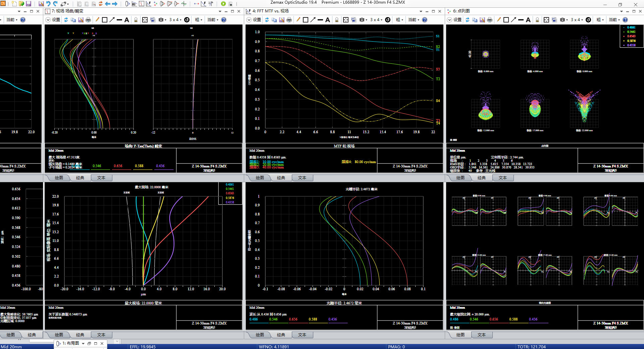Switch to 经典 tab under spot diagram plot
Screen dimensions: 644x349
481,178
